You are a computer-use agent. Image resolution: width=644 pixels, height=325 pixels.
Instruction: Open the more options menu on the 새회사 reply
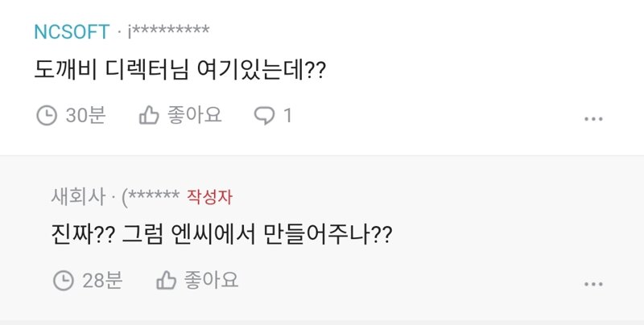coord(593,283)
